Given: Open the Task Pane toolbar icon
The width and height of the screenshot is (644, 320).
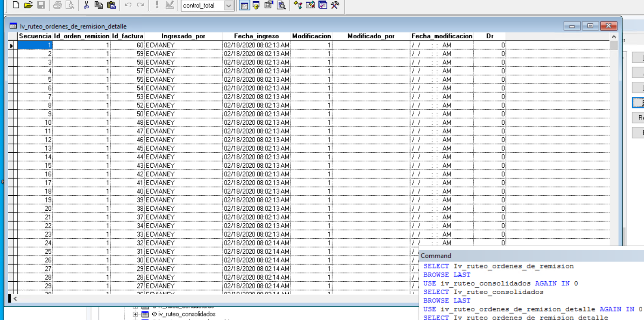Looking at the screenshot, I should pyautogui.click(x=323, y=5).
